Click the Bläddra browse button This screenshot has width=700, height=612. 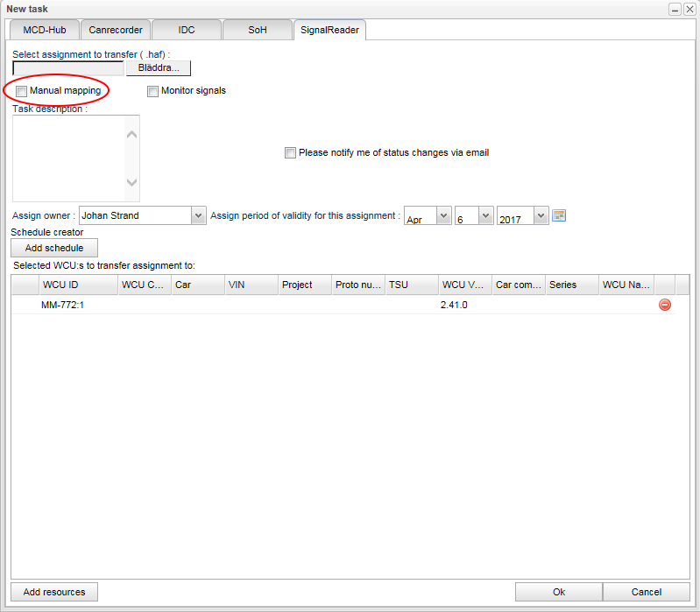coord(159,67)
